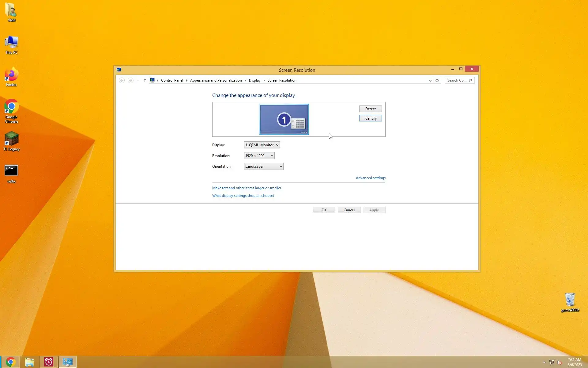Click the File Explorer taskbar icon
Viewport: 588px width, 368px height.
(x=30, y=362)
